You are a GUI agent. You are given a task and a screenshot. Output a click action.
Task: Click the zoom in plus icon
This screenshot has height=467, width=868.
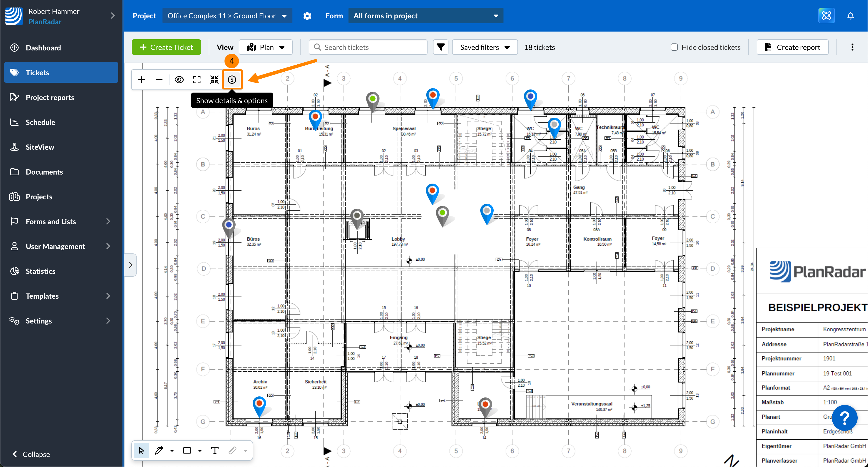click(142, 80)
